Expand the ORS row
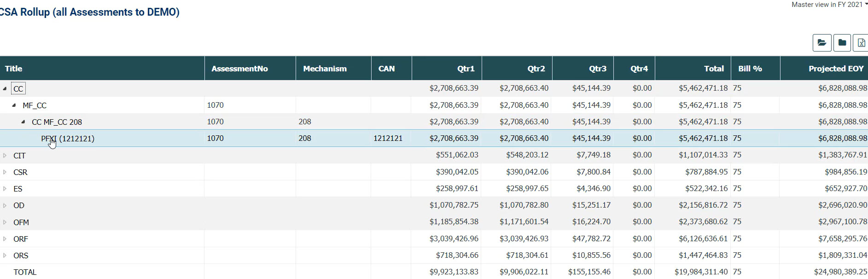Image resolution: width=868 pixels, height=279 pixels. click(x=5, y=256)
